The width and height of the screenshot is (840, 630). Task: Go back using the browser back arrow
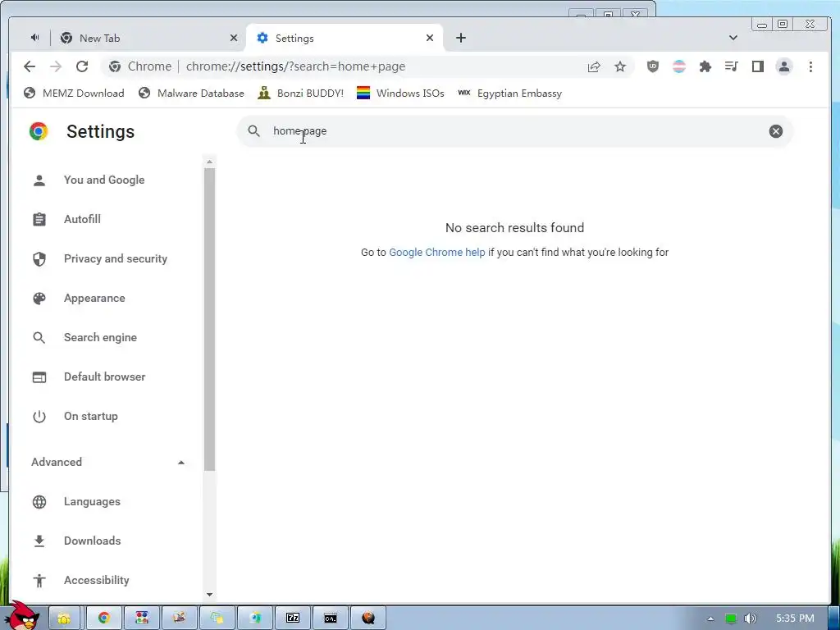point(30,66)
